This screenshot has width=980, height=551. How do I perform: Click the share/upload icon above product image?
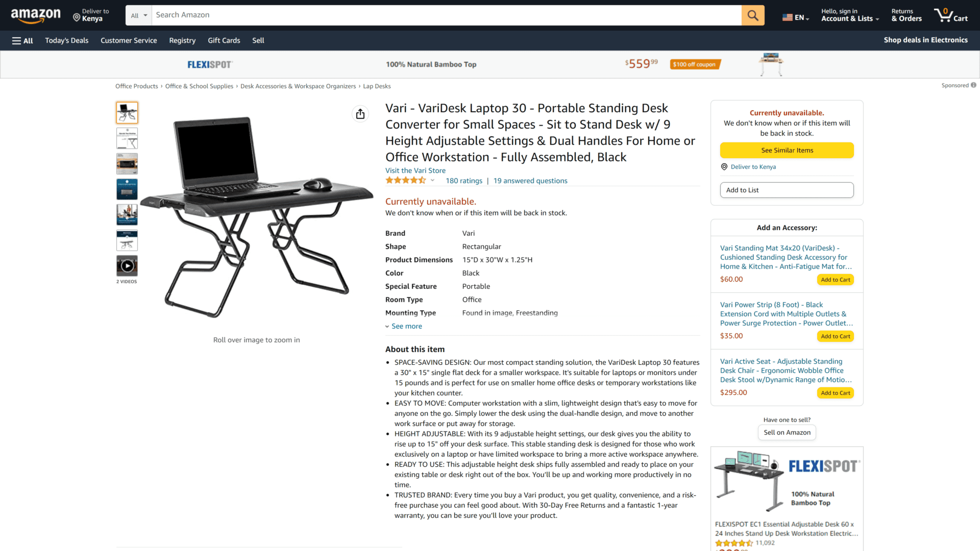(360, 114)
